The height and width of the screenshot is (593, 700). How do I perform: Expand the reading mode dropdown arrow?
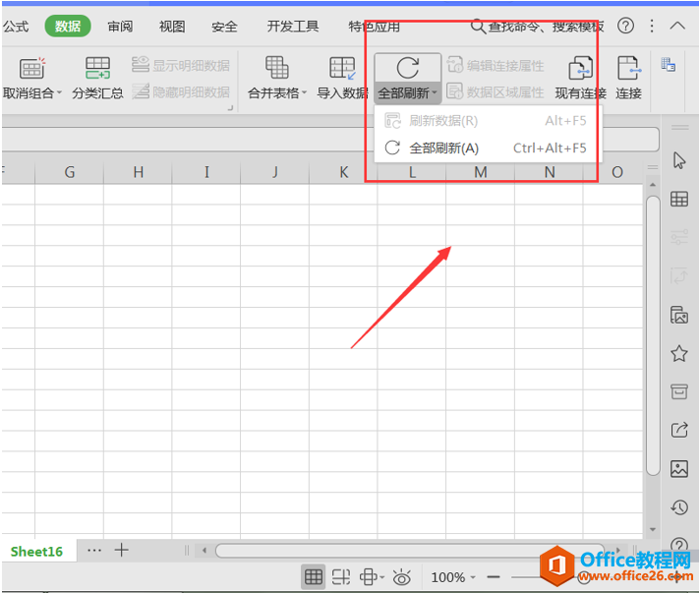382,577
